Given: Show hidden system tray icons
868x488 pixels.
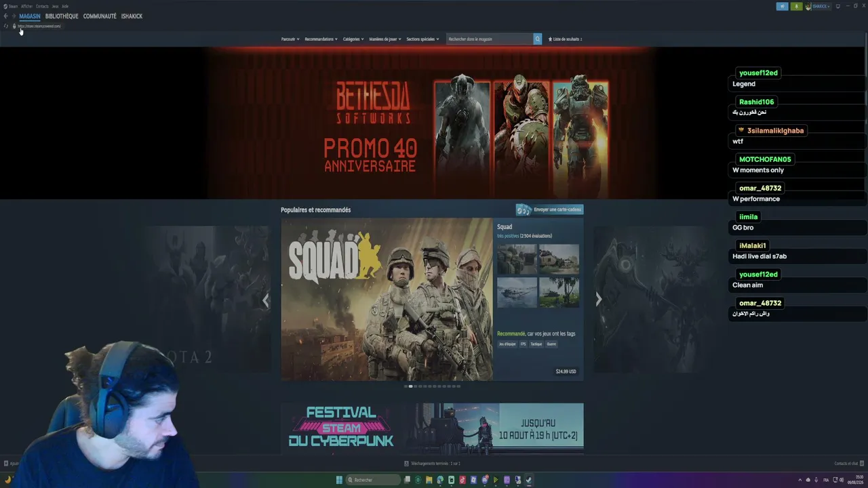Looking at the screenshot, I should pos(800,480).
